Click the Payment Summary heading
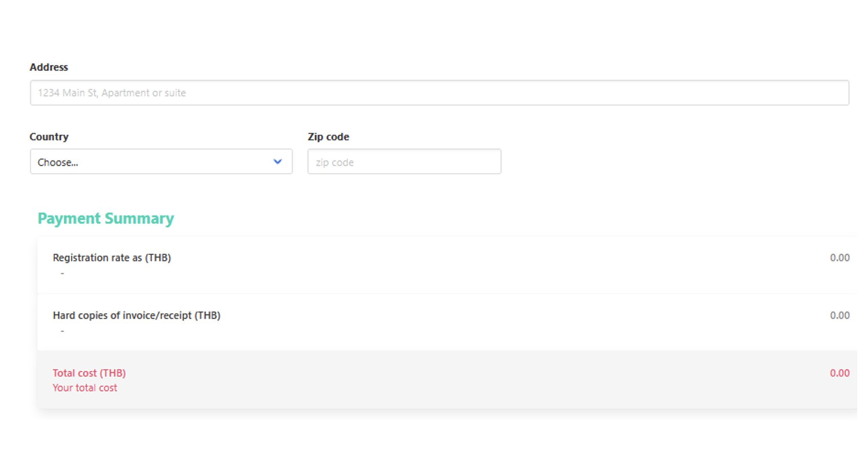Viewport: 868px width, 473px height. click(105, 218)
